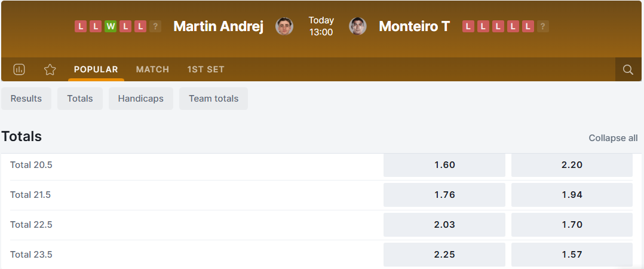Open the market search magnifier icon
This screenshot has height=269, width=644.
tap(628, 69)
